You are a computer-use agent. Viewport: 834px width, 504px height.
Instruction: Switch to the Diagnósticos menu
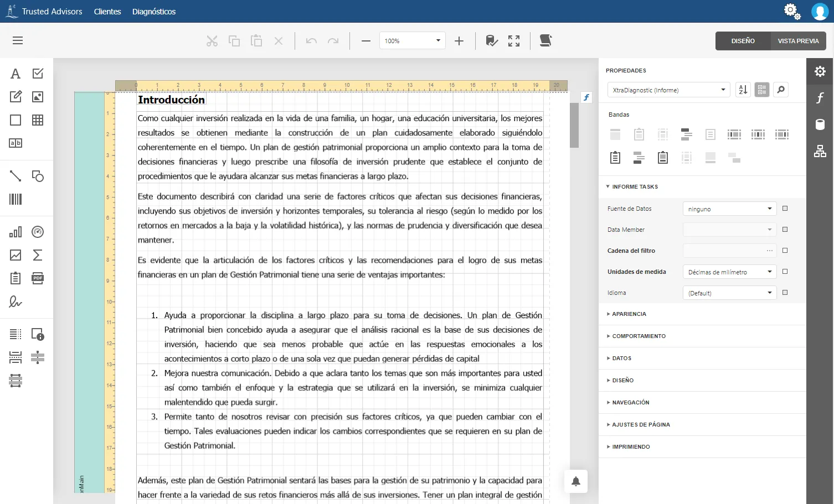click(x=154, y=12)
